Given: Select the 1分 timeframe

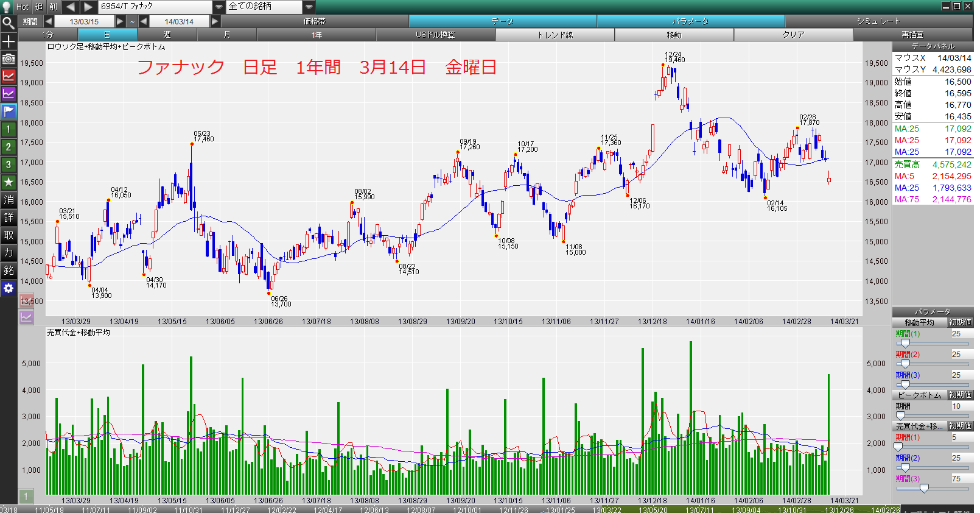Looking at the screenshot, I should [48, 35].
